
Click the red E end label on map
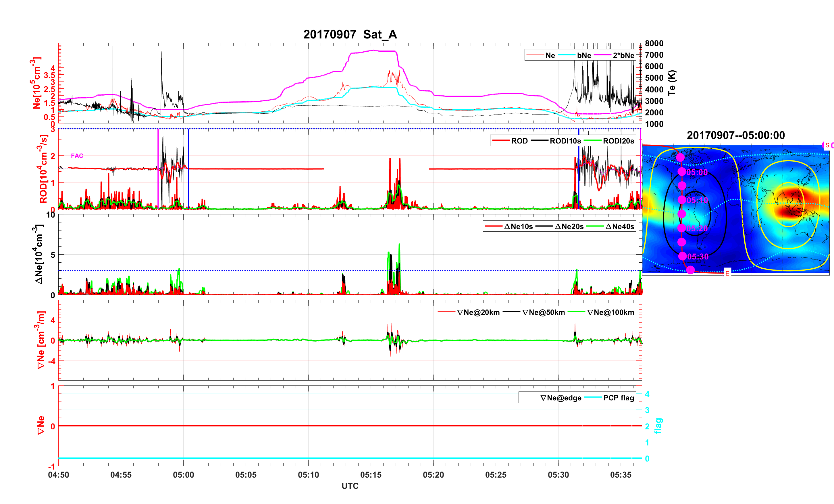[727, 273]
